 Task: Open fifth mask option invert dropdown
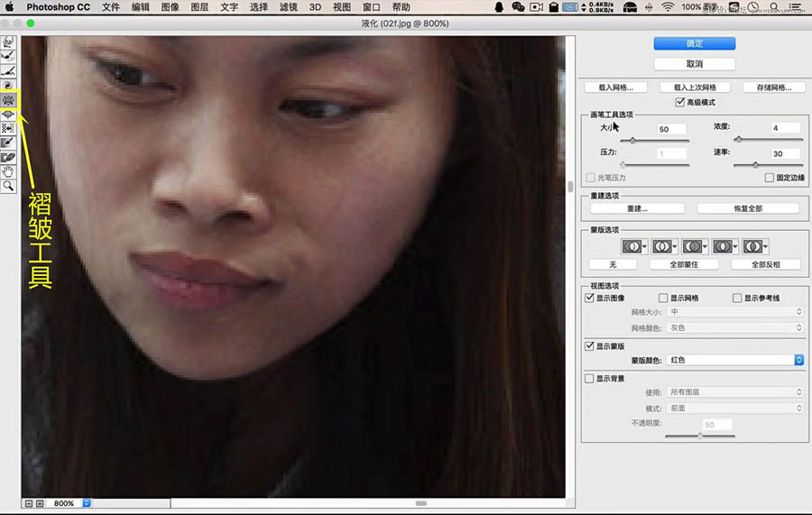[755, 246]
